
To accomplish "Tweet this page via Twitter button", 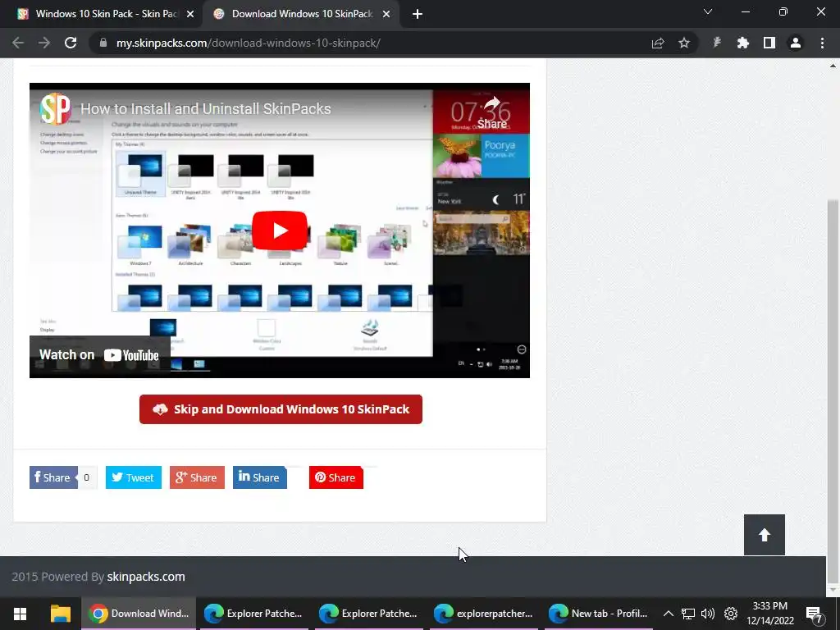I will click(x=134, y=477).
